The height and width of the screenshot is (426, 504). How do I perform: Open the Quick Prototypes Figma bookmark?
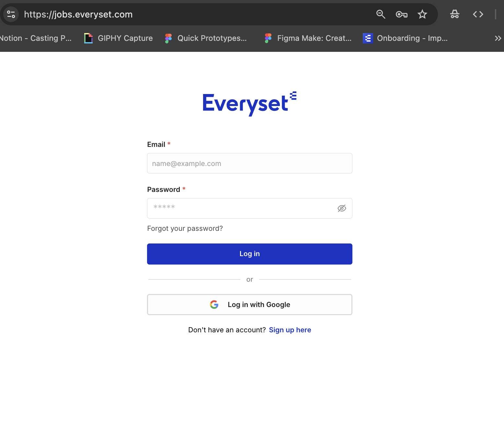point(206,38)
